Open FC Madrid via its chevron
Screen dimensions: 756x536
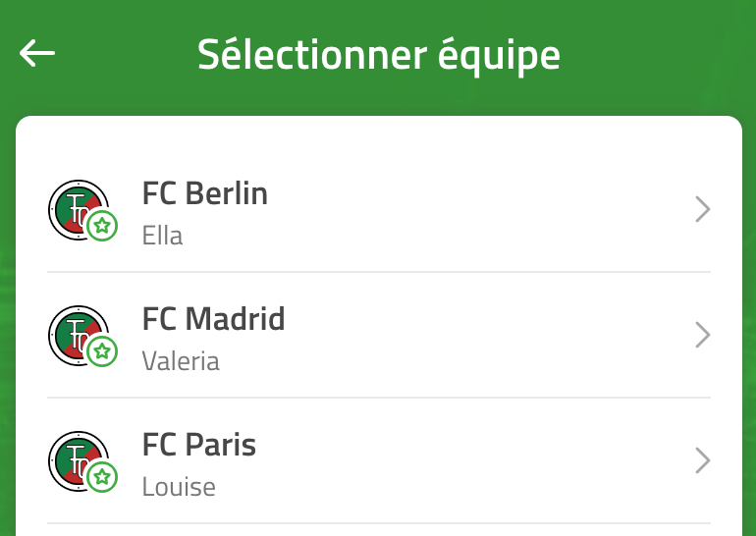coord(702,335)
